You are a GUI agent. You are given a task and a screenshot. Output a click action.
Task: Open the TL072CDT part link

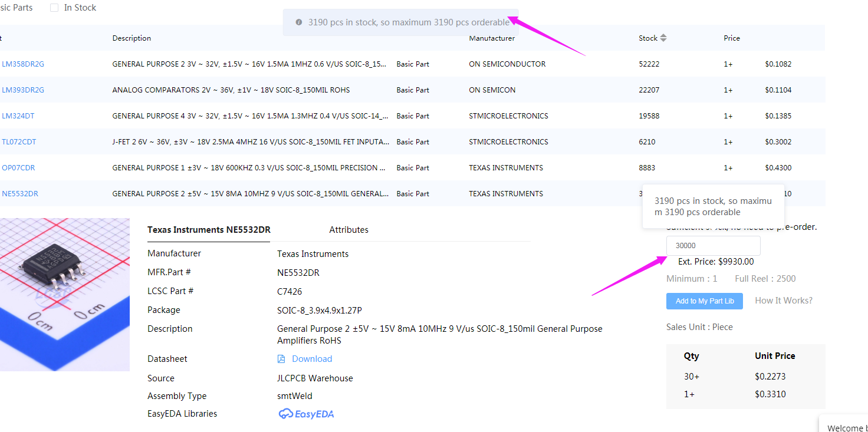point(19,142)
